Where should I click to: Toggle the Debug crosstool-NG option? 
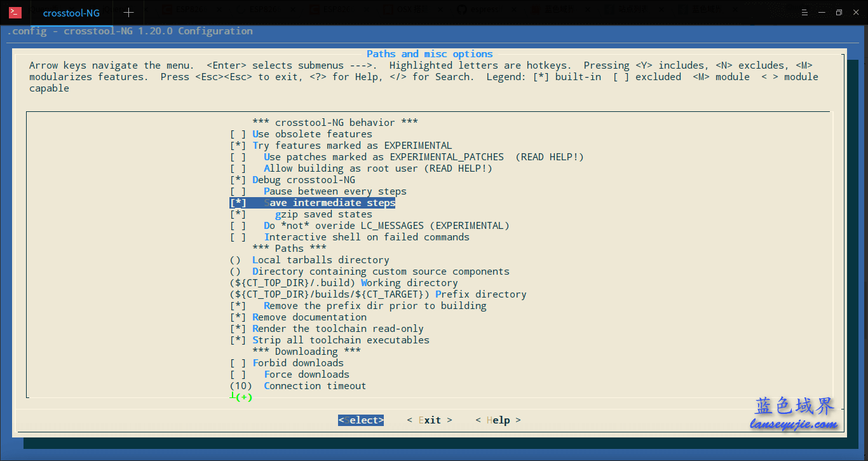[293, 180]
